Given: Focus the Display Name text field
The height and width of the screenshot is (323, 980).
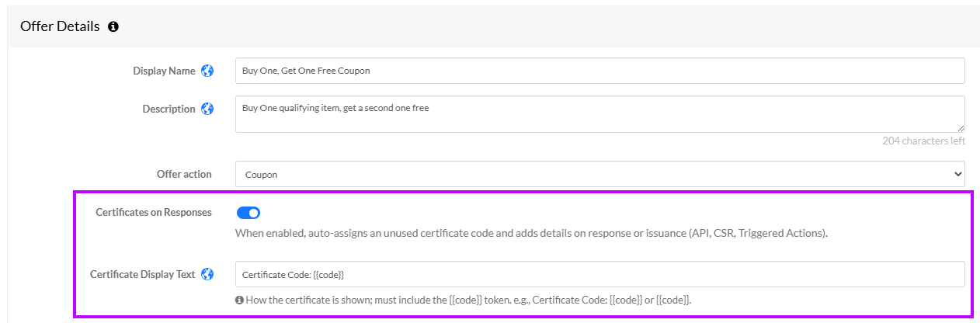Looking at the screenshot, I should click(600, 71).
